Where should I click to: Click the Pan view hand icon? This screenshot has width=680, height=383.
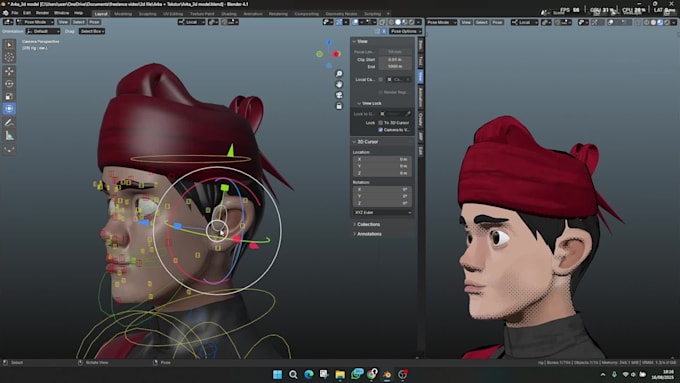tap(339, 85)
